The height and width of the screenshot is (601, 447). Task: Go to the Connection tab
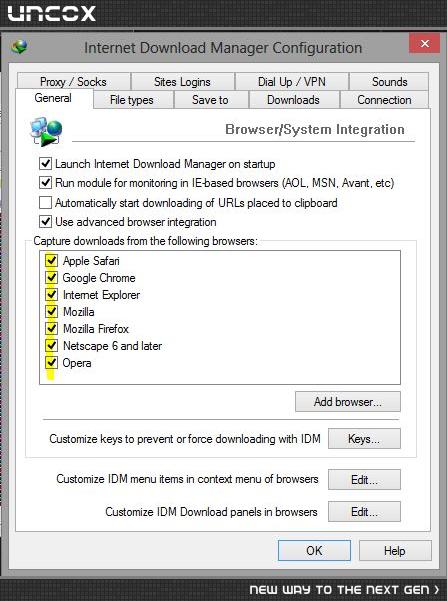384,100
